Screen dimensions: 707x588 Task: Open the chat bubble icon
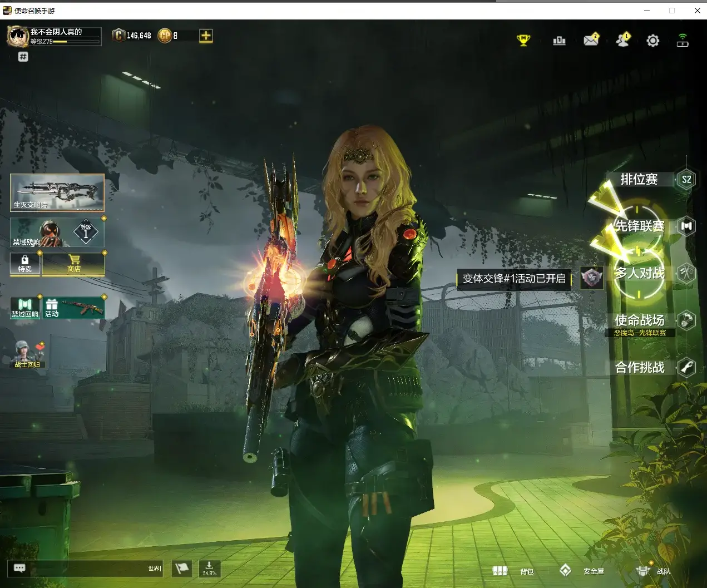(x=19, y=568)
